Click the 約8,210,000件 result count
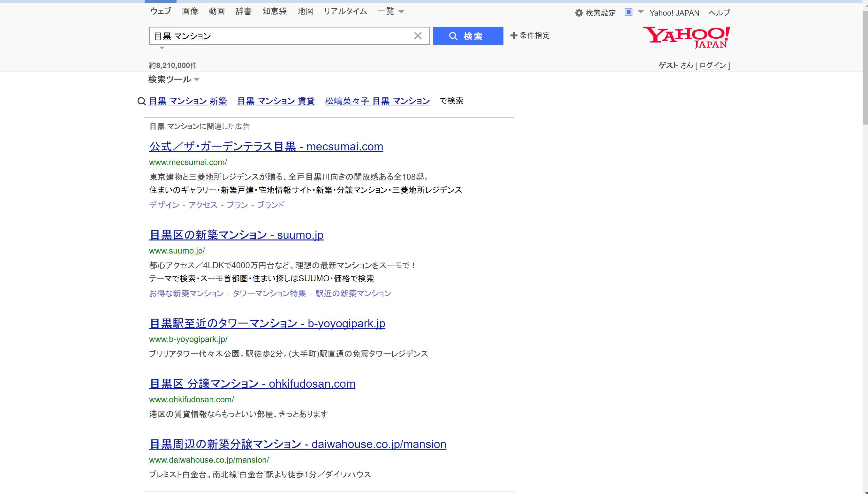The height and width of the screenshot is (494, 868). 173,65
